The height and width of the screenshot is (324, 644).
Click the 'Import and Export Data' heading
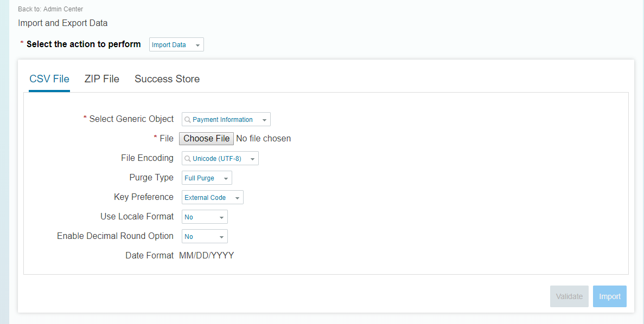click(x=63, y=23)
